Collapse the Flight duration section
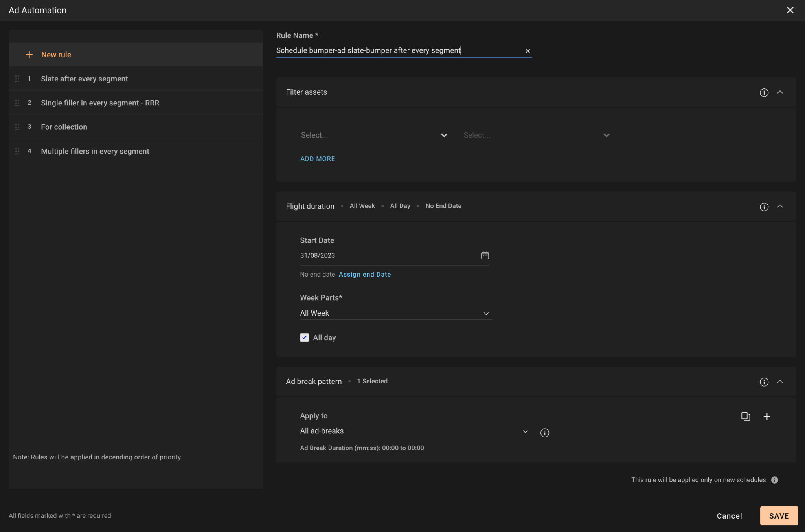The image size is (805, 532). [780, 206]
